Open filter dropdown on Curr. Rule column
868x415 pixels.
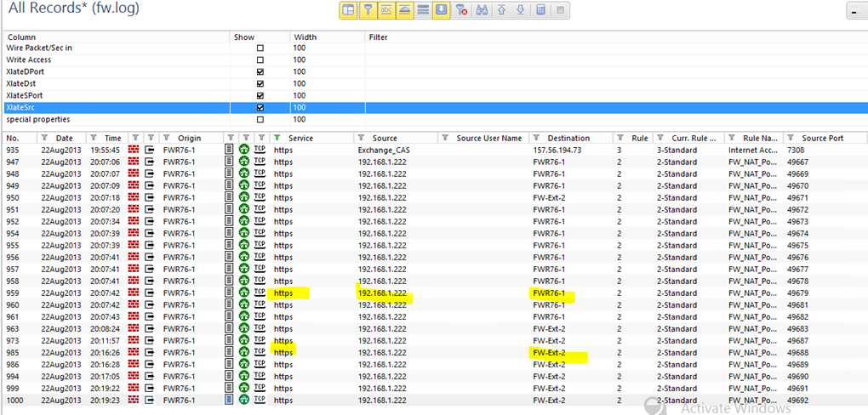(x=660, y=138)
